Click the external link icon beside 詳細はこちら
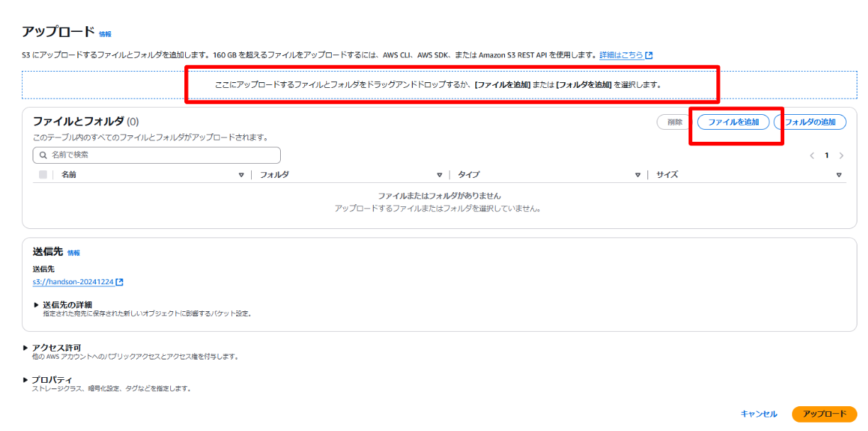This screenshot has width=868, height=431. click(x=649, y=55)
